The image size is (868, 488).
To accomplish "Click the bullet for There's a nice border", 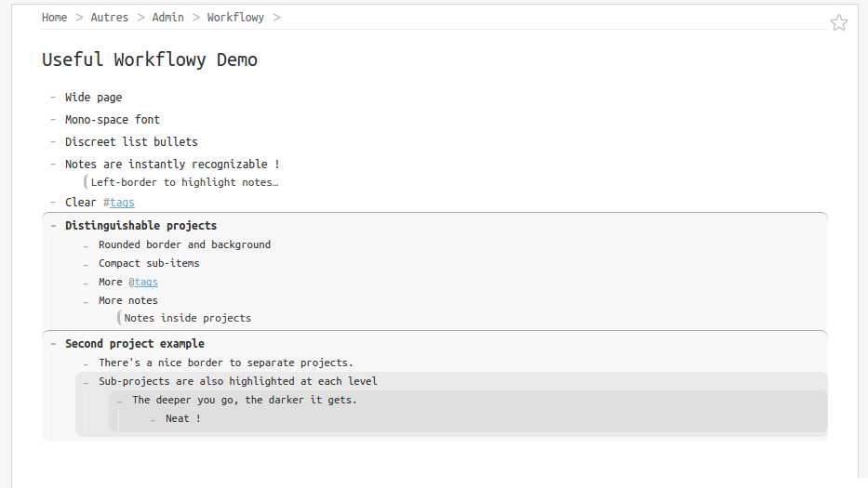I will click(x=87, y=364).
